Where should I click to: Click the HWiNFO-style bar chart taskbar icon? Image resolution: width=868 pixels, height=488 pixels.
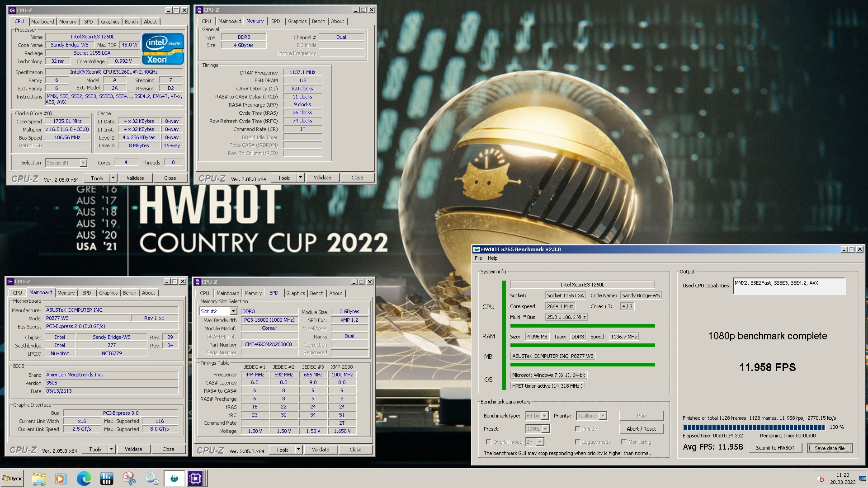(x=106, y=479)
